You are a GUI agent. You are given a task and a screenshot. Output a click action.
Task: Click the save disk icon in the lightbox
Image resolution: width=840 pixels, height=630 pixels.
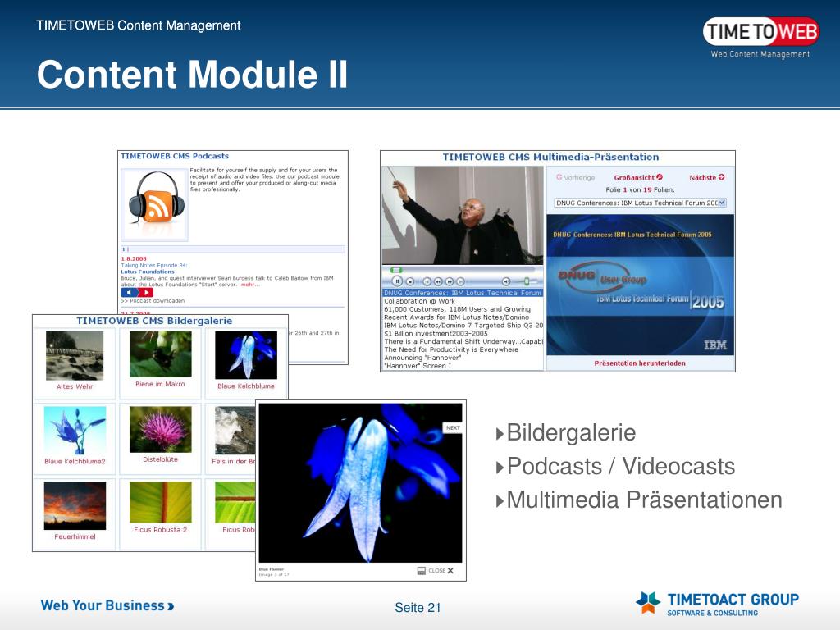click(422, 571)
